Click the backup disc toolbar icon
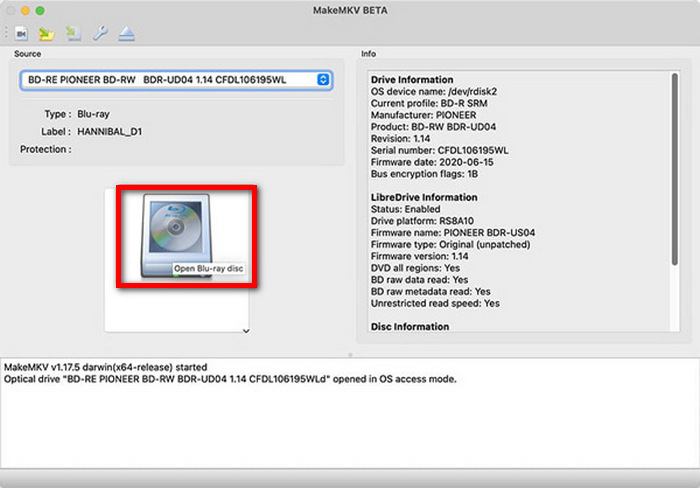700x488 pixels. [x=73, y=33]
